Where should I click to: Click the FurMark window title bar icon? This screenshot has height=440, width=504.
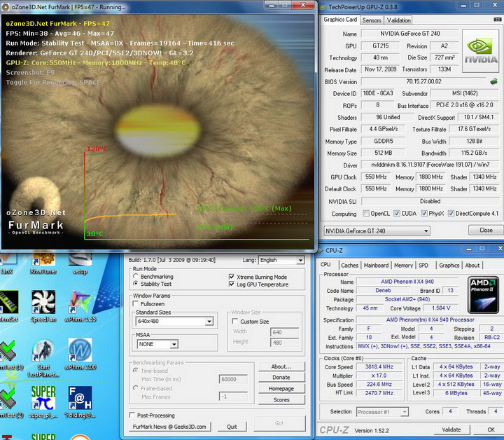(6, 7)
